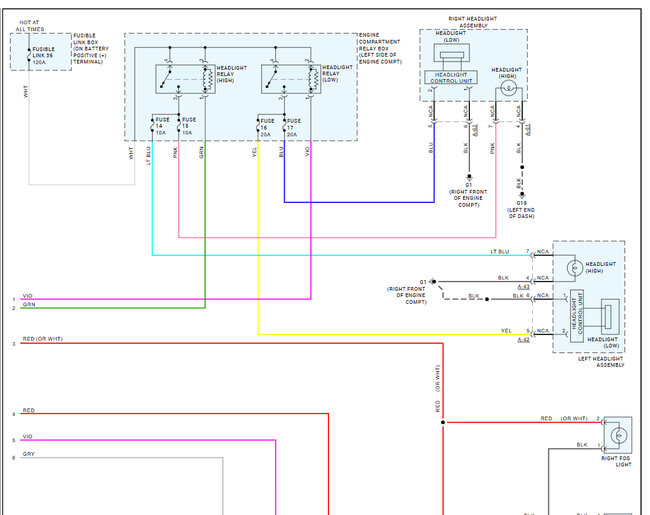Select the G19 (LEFT END OF DASH) label
The width and height of the screenshot is (650, 515).
point(521,209)
